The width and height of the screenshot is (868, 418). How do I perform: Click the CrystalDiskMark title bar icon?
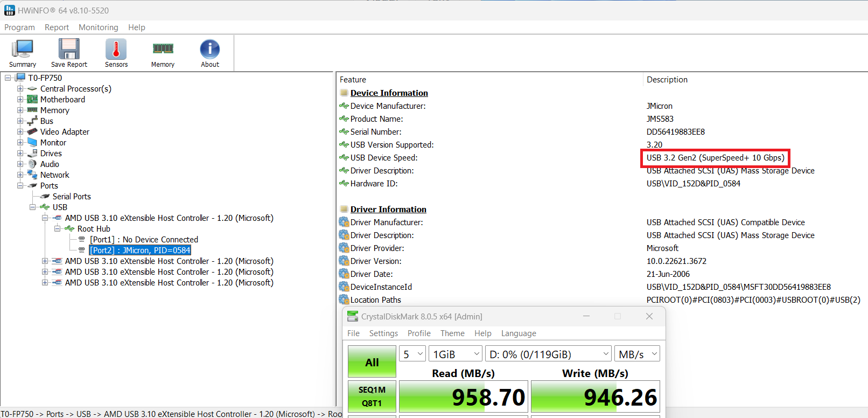[353, 316]
